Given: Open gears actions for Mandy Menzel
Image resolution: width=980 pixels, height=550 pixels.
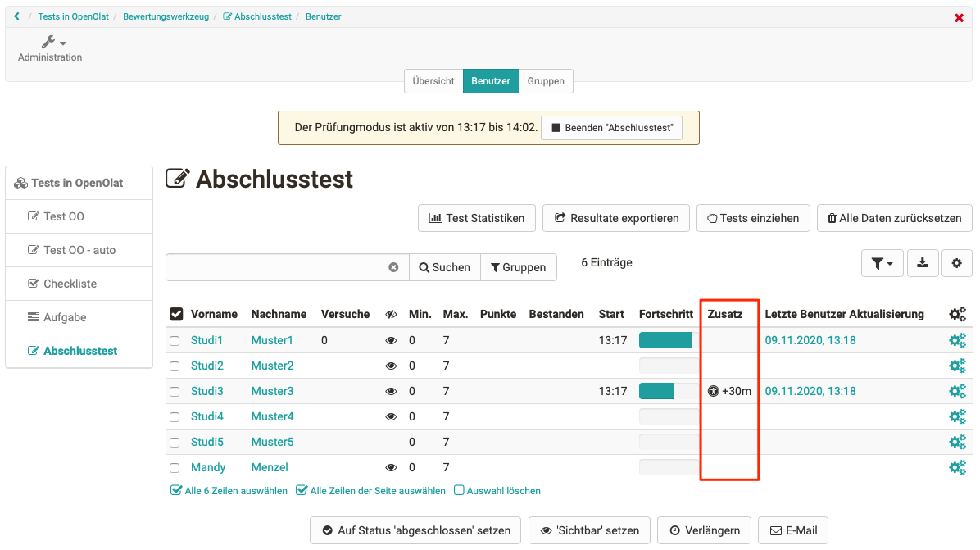Looking at the screenshot, I should pos(956,468).
